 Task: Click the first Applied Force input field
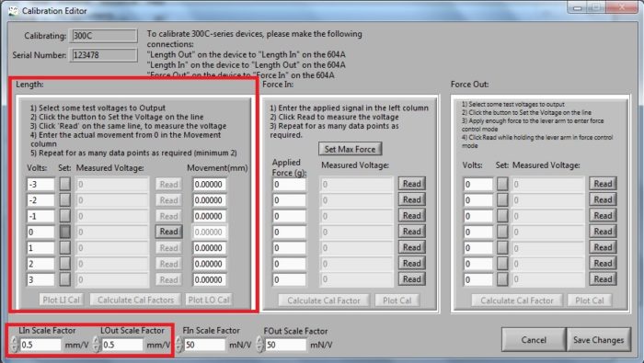[x=289, y=184]
